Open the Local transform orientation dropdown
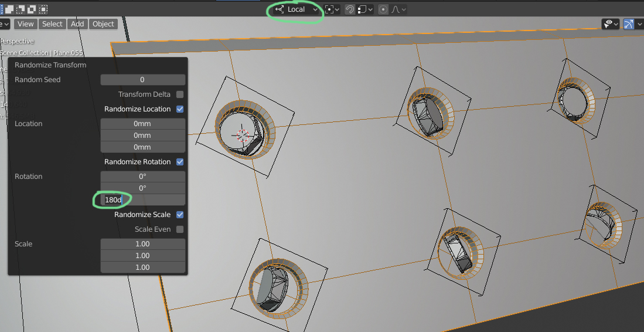644x332 pixels. (297, 9)
